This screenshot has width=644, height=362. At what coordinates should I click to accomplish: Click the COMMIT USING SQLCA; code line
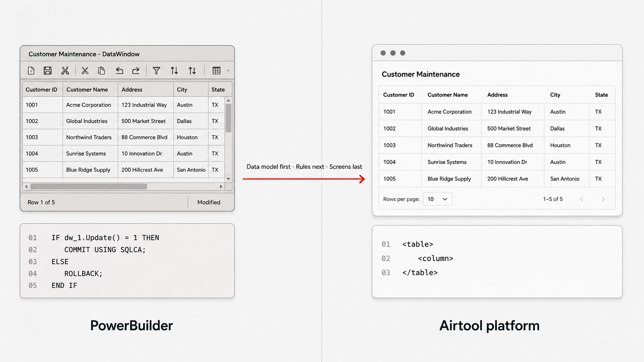click(x=105, y=250)
